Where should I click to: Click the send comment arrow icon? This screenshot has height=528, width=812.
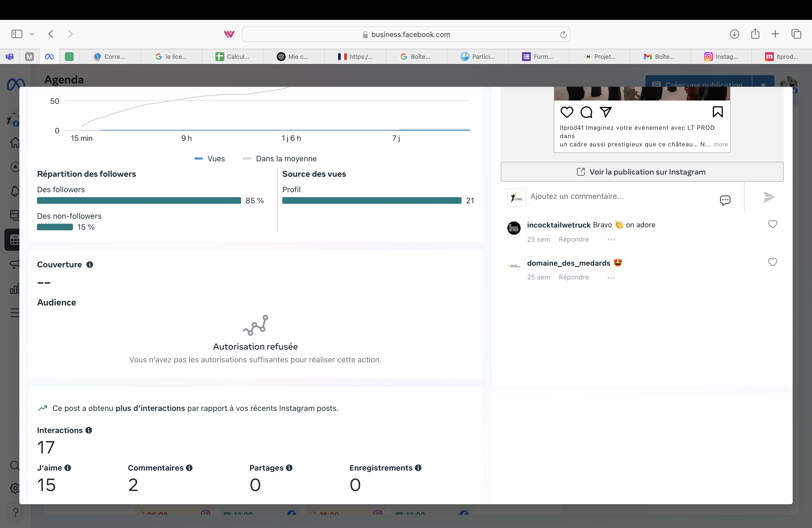769,197
